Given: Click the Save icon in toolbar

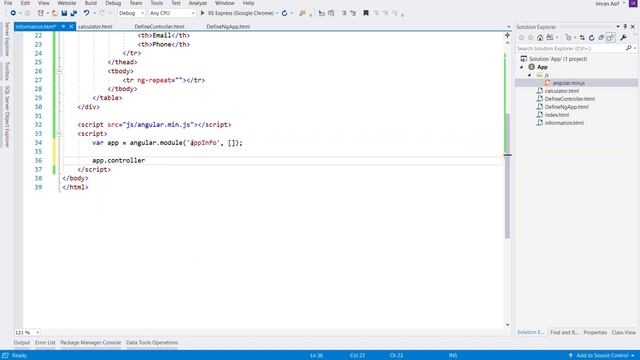Looking at the screenshot, I should click(x=64, y=13).
